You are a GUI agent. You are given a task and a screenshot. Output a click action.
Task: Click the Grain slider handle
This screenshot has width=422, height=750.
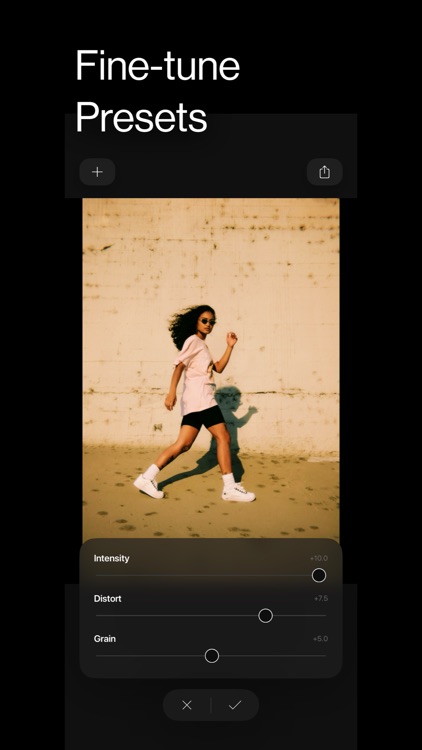pyautogui.click(x=212, y=656)
